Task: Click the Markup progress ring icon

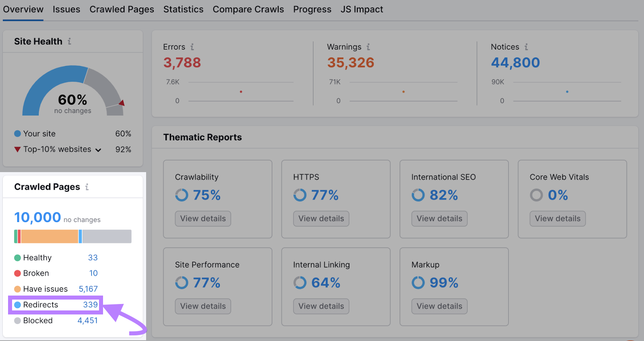Action: point(418,283)
